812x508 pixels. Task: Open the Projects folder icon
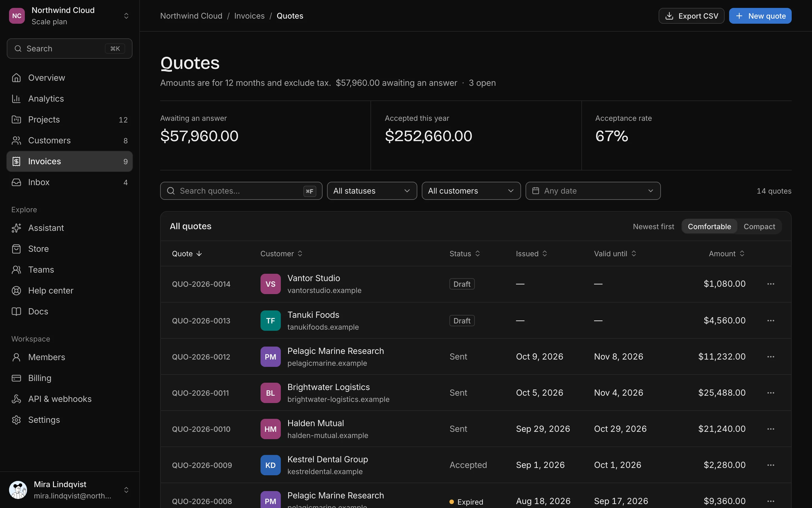(16, 119)
